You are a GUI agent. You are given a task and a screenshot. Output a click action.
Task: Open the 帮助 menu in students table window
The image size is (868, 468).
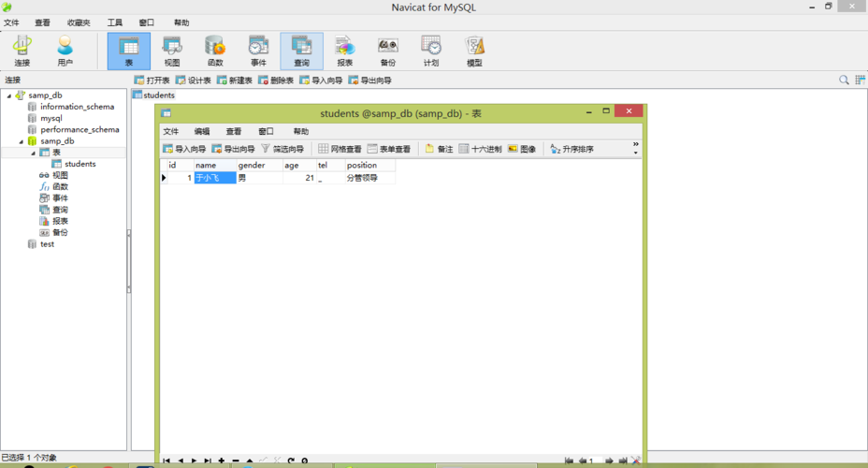(300, 131)
